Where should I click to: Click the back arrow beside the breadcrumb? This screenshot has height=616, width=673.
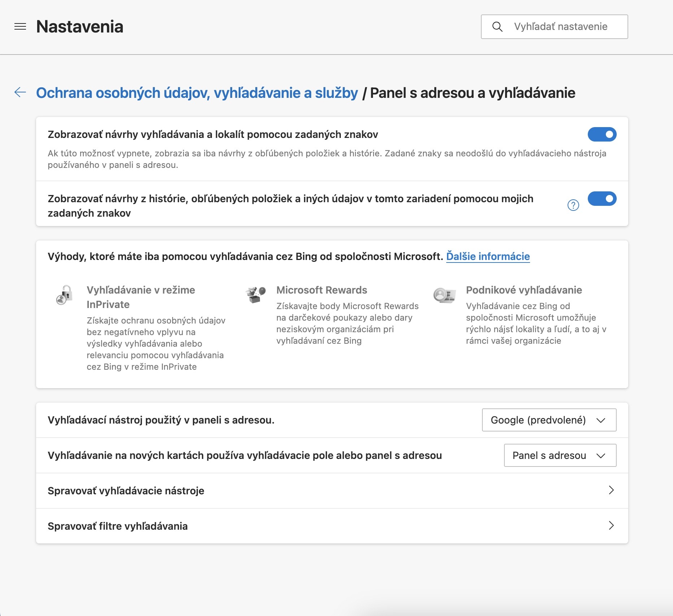tap(20, 92)
